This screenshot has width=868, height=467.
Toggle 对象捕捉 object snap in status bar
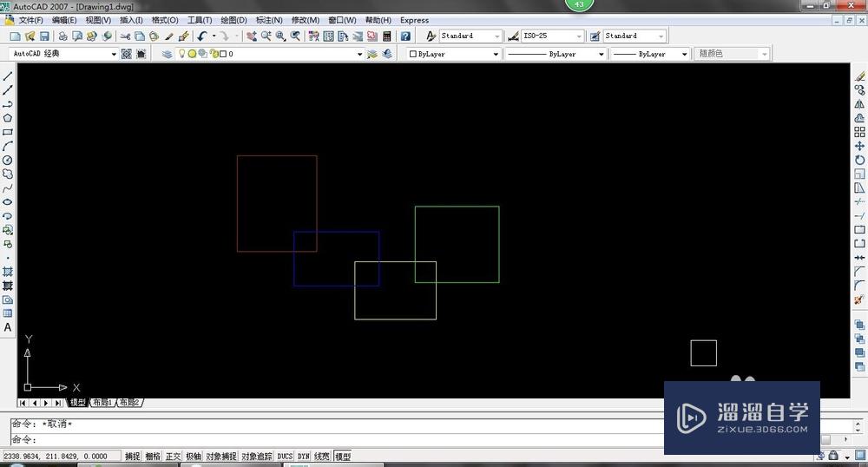tap(221, 456)
